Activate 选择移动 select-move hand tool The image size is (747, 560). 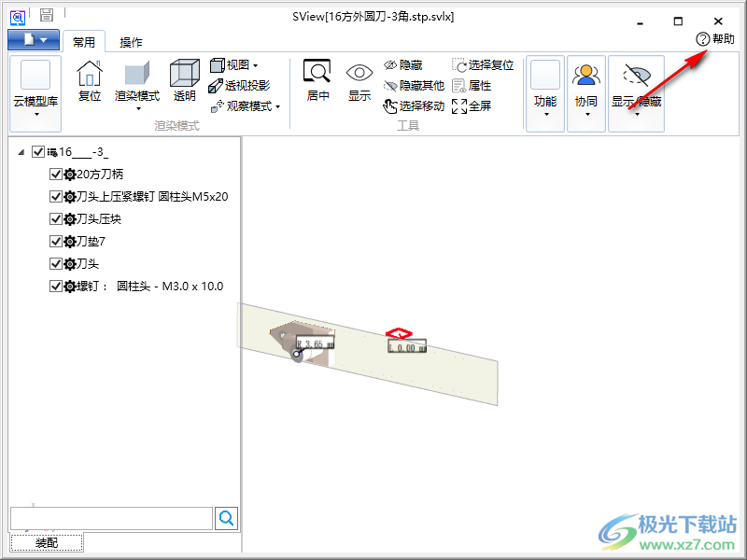(x=414, y=106)
